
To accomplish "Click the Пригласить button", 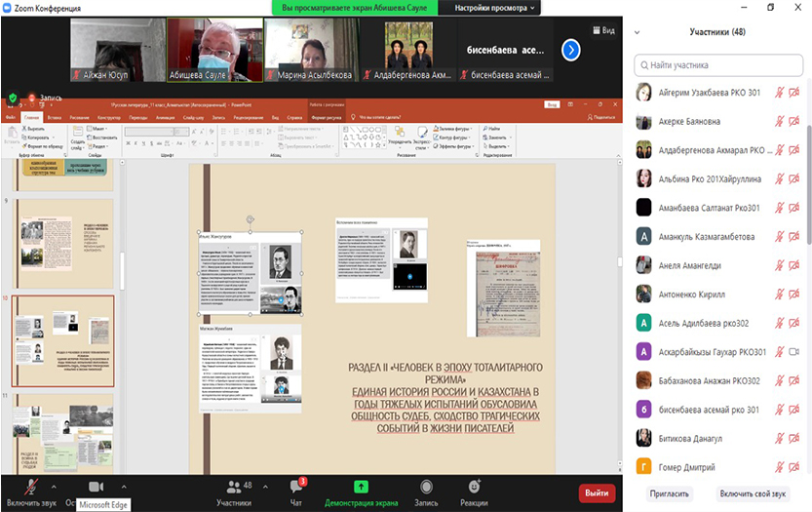I will (670, 493).
